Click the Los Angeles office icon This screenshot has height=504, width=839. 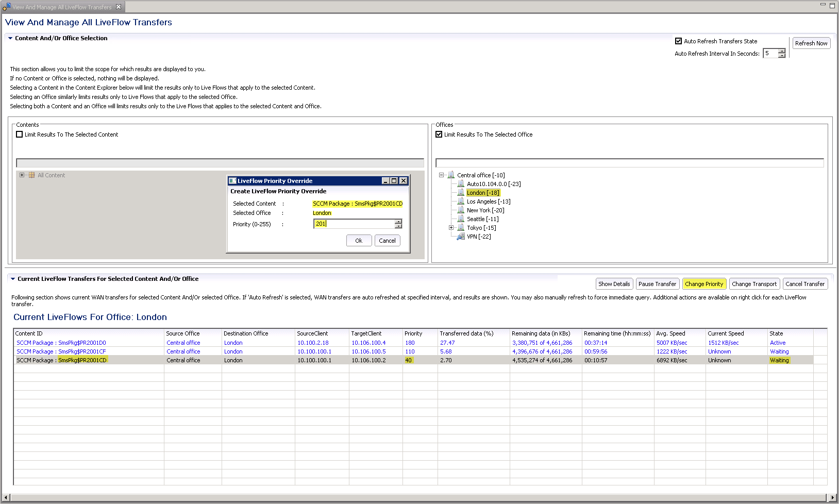click(x=461, y=201)
